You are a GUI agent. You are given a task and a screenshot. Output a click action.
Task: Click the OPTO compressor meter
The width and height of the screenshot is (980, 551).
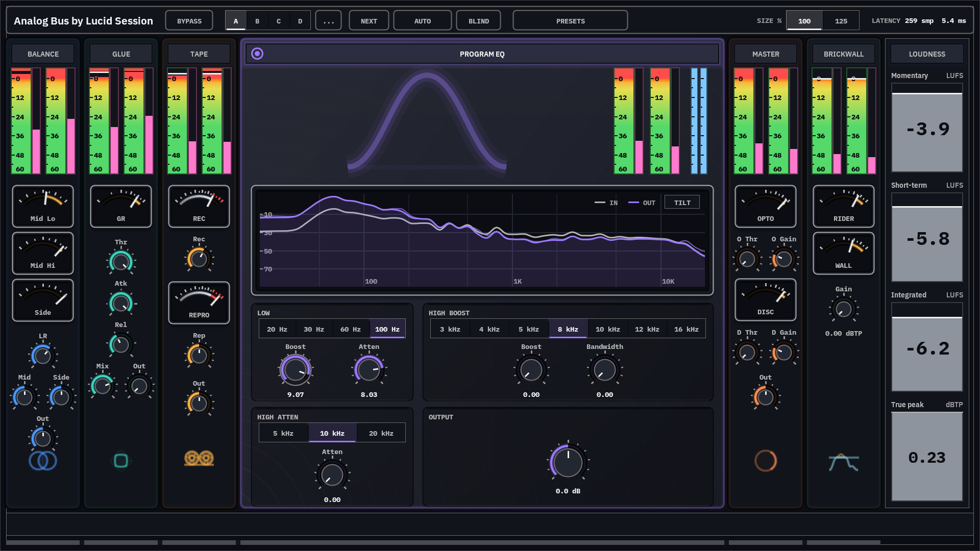(x=766, y=206)
